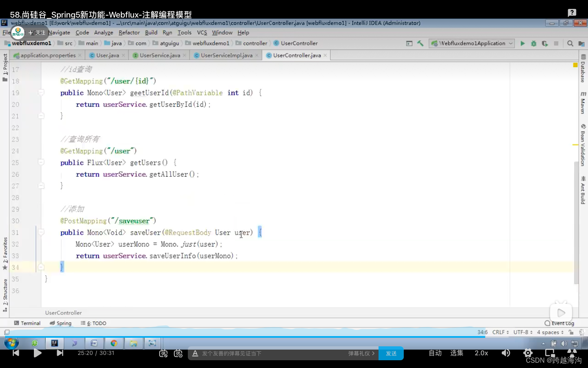Close the UserController.java tab

[x=325, y=55]
